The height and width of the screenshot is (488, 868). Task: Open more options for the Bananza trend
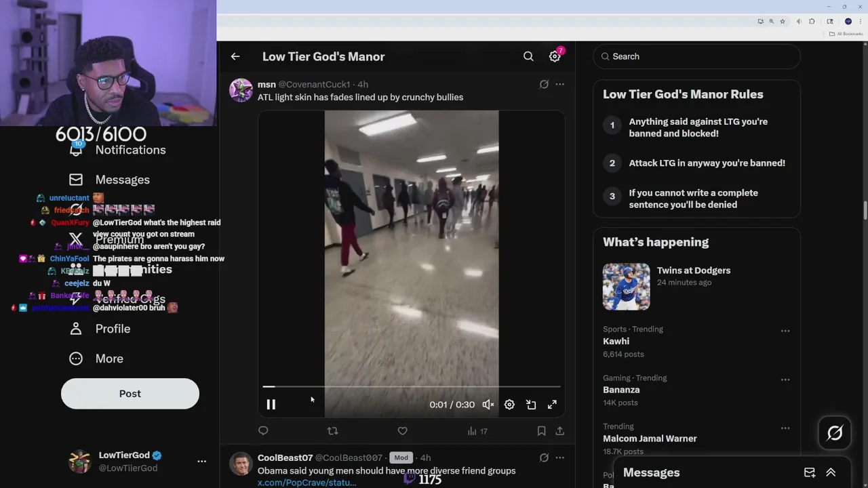click(x=785, y=380)
